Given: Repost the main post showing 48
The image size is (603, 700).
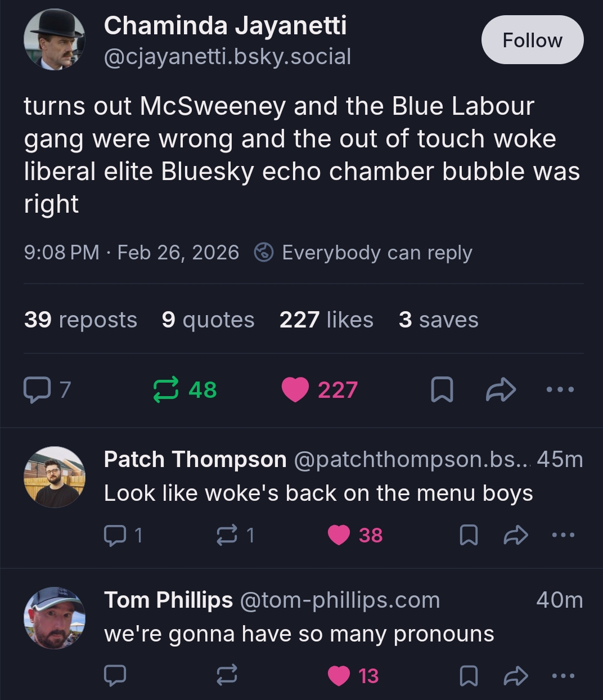Looking at the screenshot, I should pyautogui.click(x=166, y=389).
